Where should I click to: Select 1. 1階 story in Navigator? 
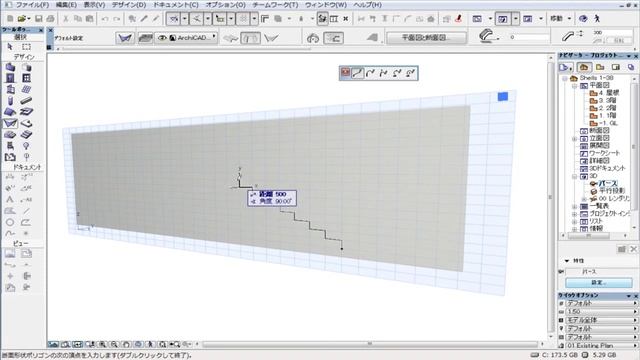coord(603,116)
